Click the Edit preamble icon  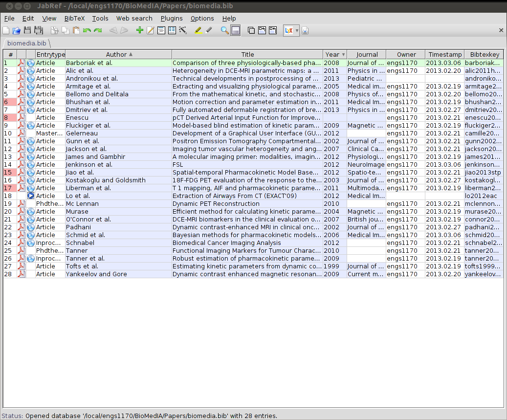[x=161, y=30]
